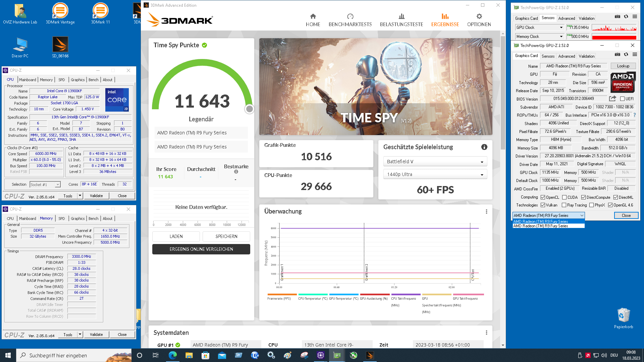This screenshot has height=362, width=644.
Task: Click Validate in the upper CPU-Z window
Action: click(x=96, y=196)
